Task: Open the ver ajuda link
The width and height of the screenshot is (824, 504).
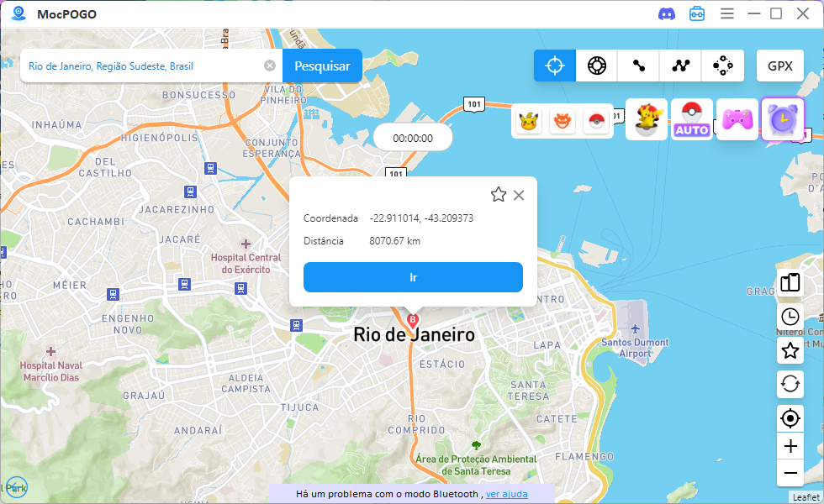Action: [506, 494]
